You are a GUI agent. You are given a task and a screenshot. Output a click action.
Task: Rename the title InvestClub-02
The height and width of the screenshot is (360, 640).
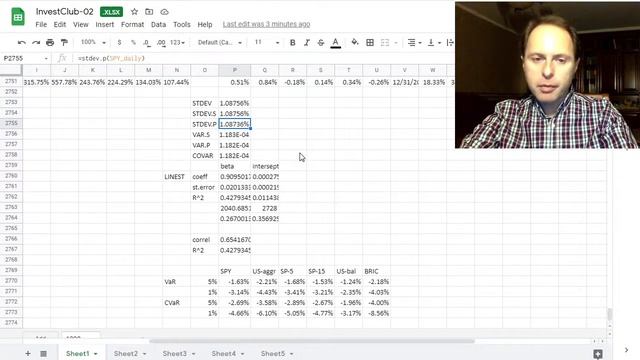point(64,12)
